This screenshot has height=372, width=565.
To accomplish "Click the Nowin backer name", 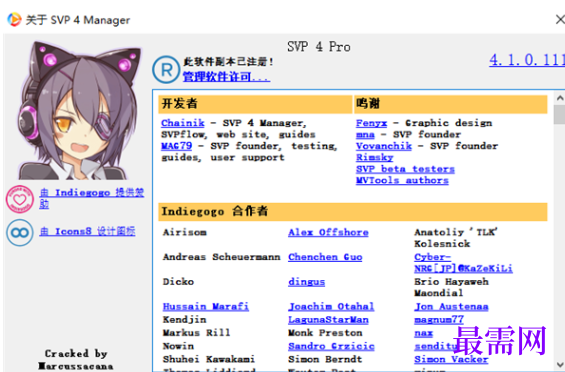I will tap(178, 346).
